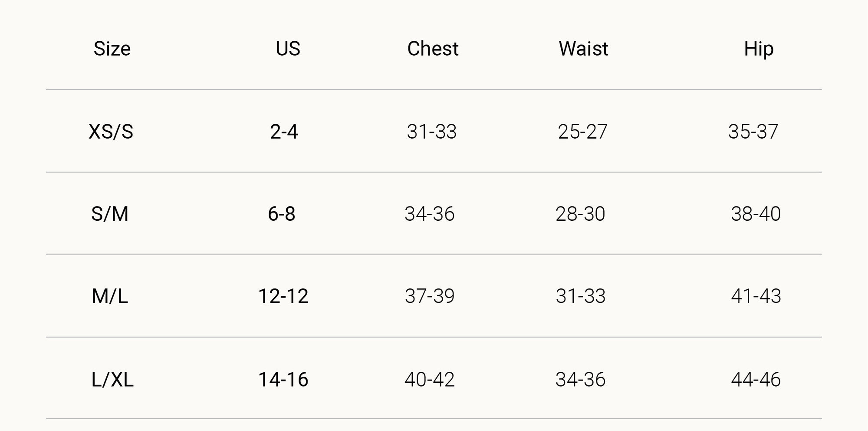The image size is (868, 431).
Task: Click the hip measurement 41-43
Action: (756, 296)
